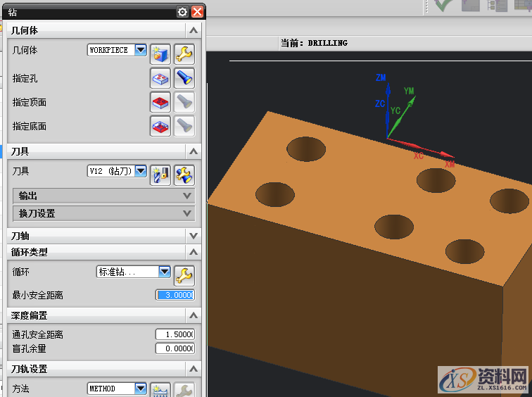Click the 最小安全距离 value field

[175, 295]
